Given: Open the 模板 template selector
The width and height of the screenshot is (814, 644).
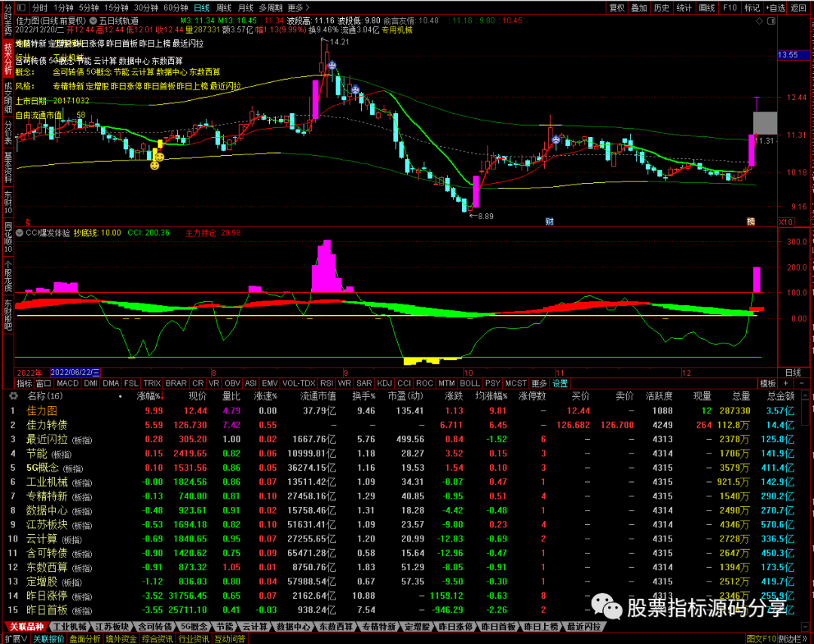Looking at the screenshot, I should [x=768, y=383].
